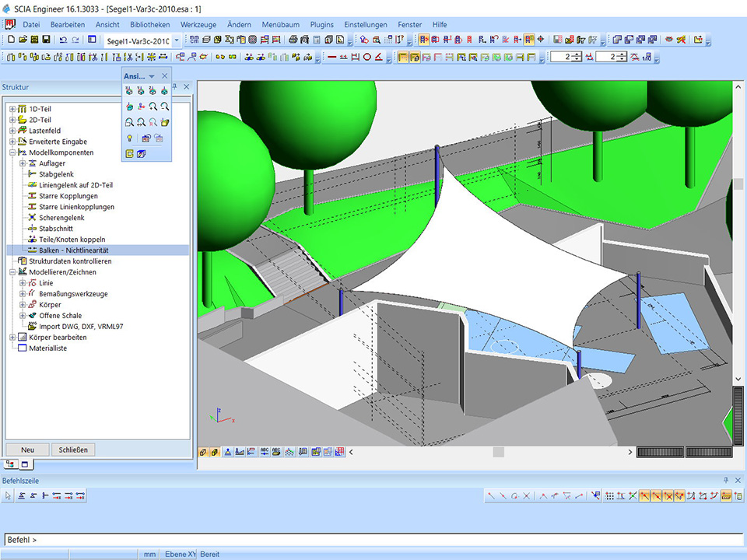Image resolution: width=747 pixels, height=560 pixels.
Task: Click the horizontal scrollbar thumb below viewport
Action: point(499,452)
